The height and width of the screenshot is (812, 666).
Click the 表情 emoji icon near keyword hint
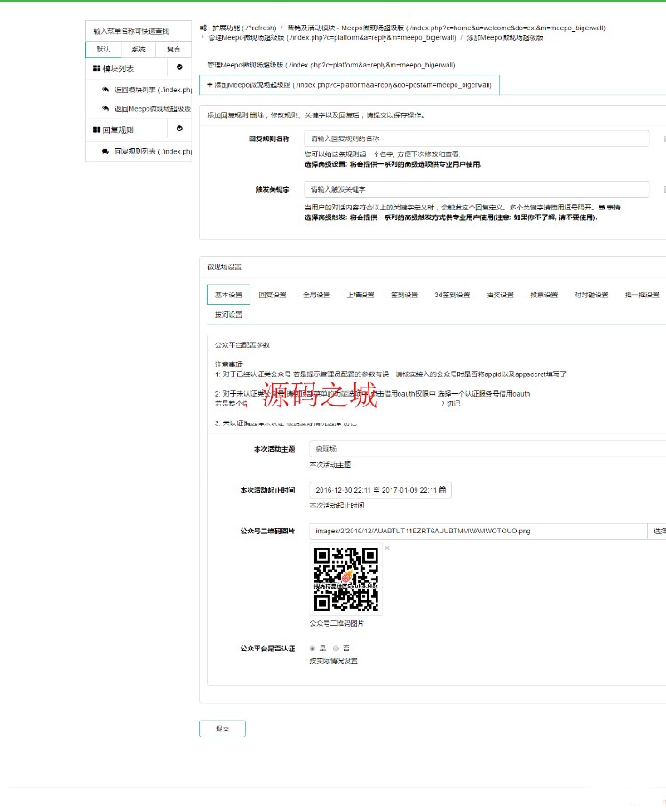click(x=601, y=208)
